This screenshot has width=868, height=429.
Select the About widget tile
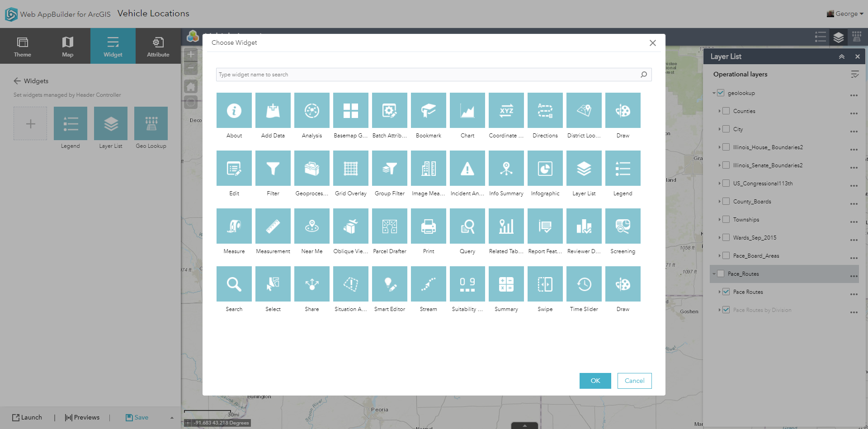[x=234, y=110]
